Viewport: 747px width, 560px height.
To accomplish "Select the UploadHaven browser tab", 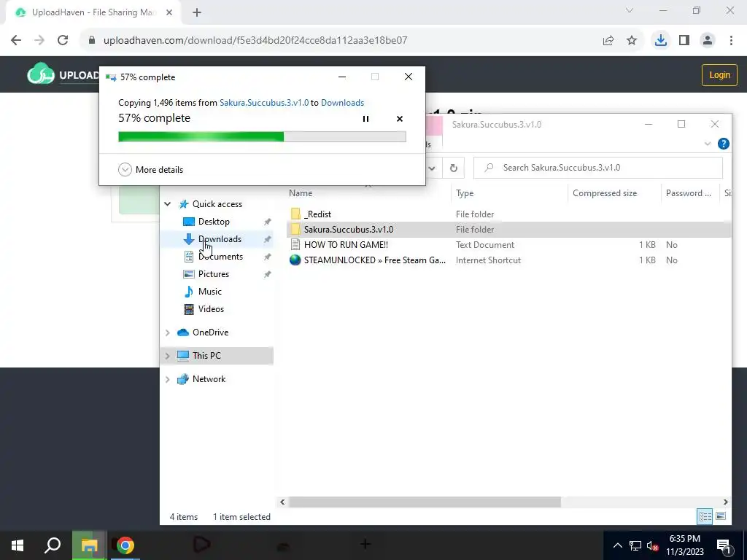I will (x=94, y=13).
